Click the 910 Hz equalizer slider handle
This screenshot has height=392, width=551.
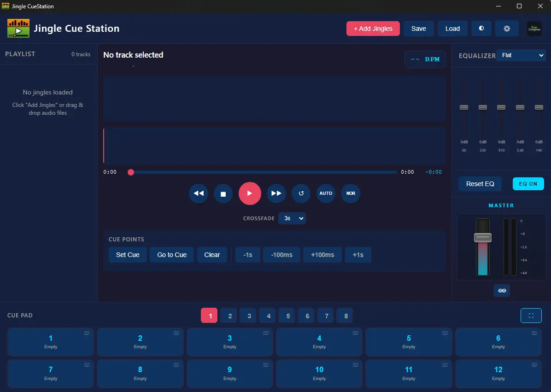click(x=501, y=107)
